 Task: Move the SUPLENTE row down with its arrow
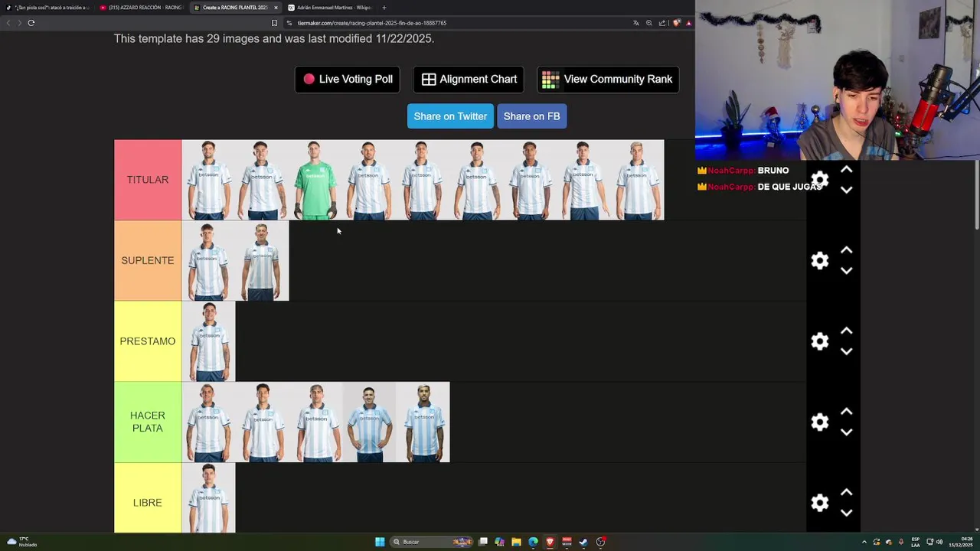click(x=846, y=271)
